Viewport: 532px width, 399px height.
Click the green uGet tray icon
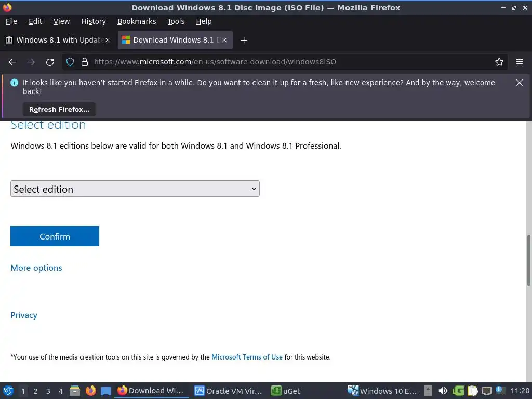coord(458,391)
